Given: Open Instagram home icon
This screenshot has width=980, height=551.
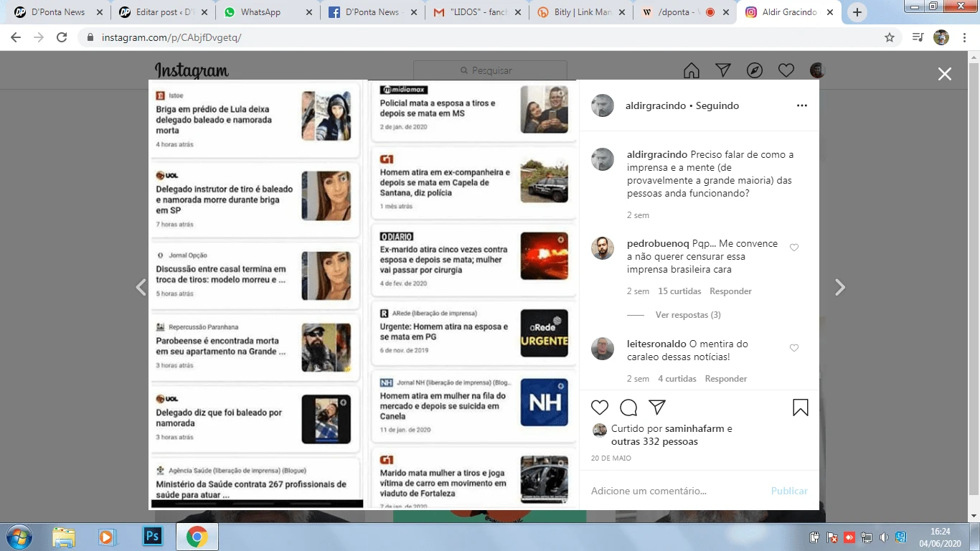Looking at the screenshot, I should pyautogui.click(x=692, y=70).
